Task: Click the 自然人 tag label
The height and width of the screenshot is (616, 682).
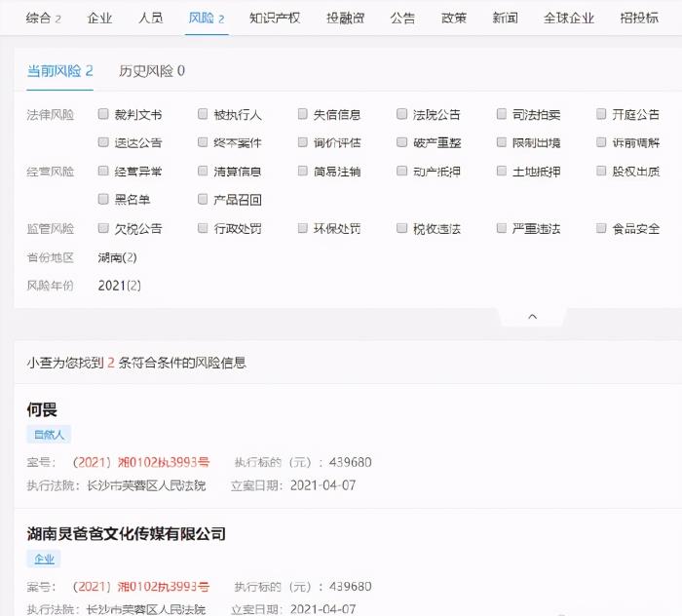Action: pyautogui.click(x=49, y=435)
